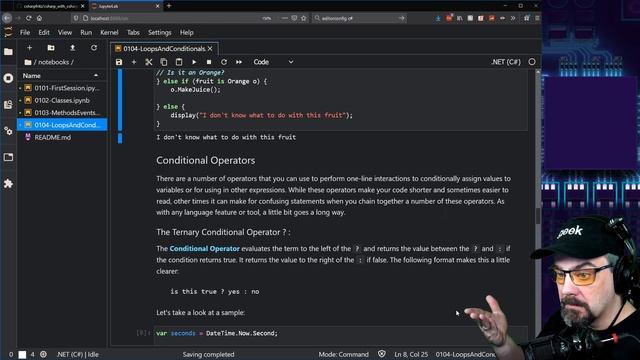640x360 pixels.
Task: Restart the kernel with the circular arrow icon
Action: pos(224,62)
